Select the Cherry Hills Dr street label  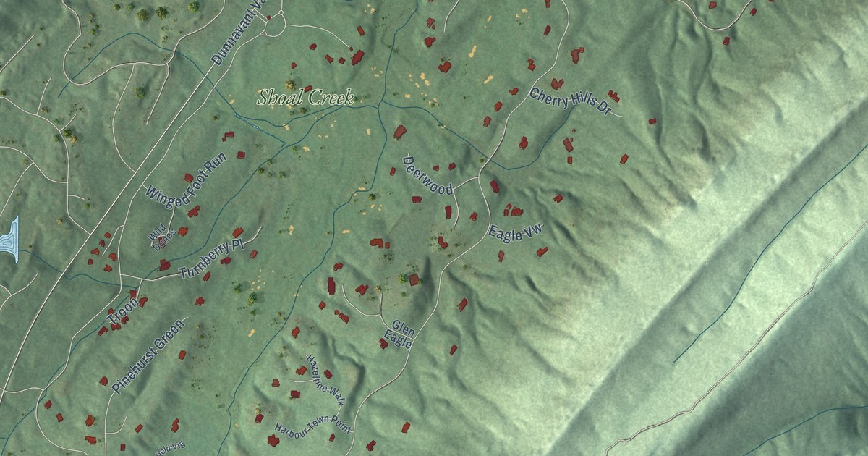[x=571, y=102]
